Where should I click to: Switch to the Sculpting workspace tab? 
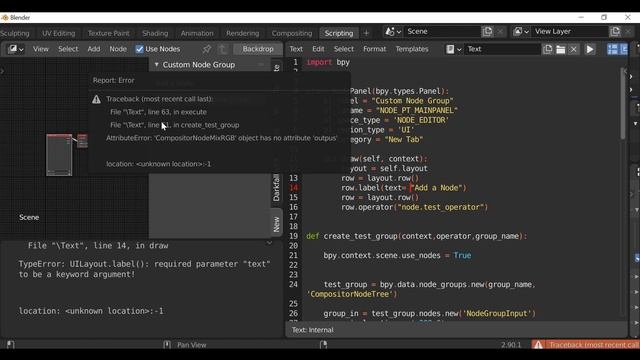click(15, 33)
